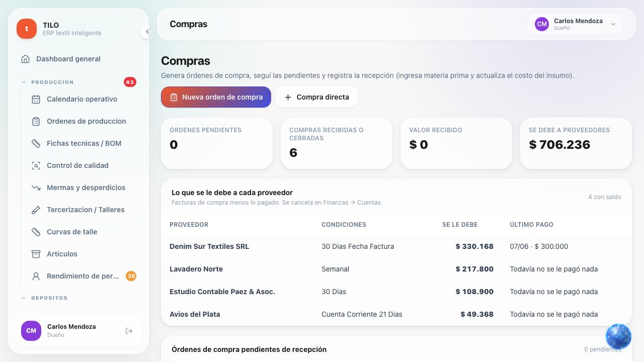Viewport: 644px width, 362px height.
Task: Click the Se debe a proveedores card
Action: point(576,143)
